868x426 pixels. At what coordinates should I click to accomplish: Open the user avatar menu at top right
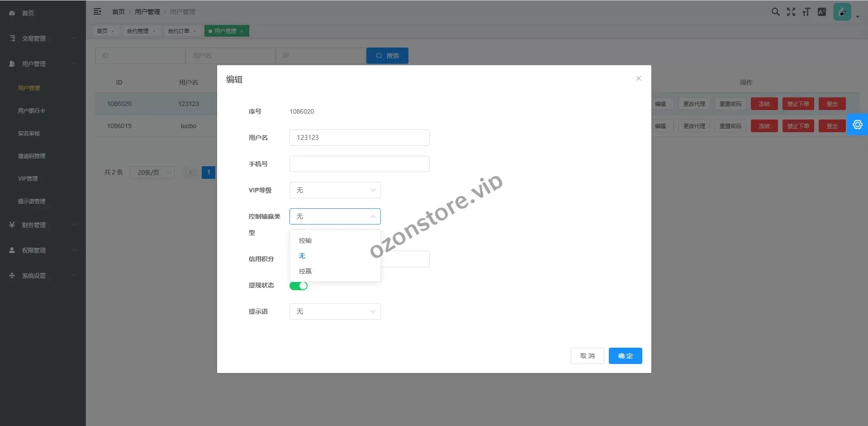[843, 12]
